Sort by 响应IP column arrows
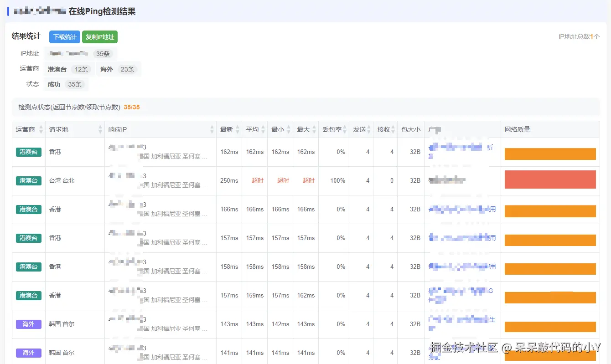 pyautogui.click(x=212, y=129)
